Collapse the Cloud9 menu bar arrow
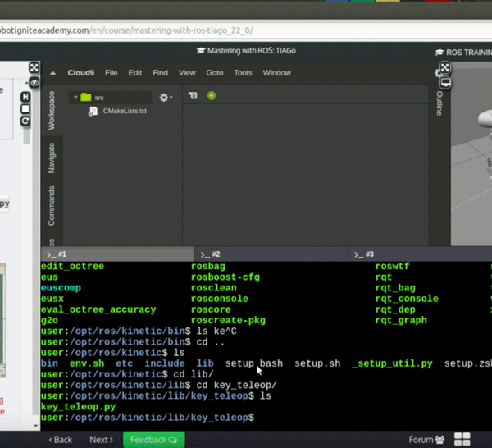This screenshot has width=492, height=448. coord(52,73)
